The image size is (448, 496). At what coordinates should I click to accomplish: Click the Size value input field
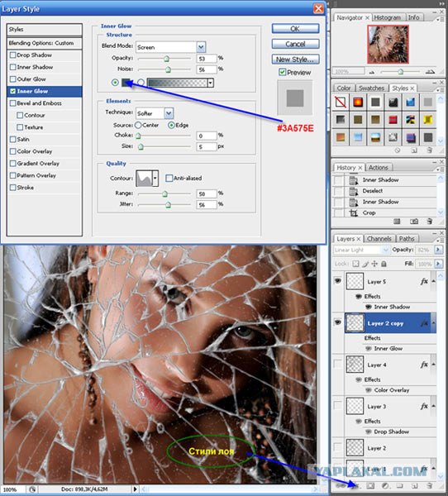pos(207,147)
